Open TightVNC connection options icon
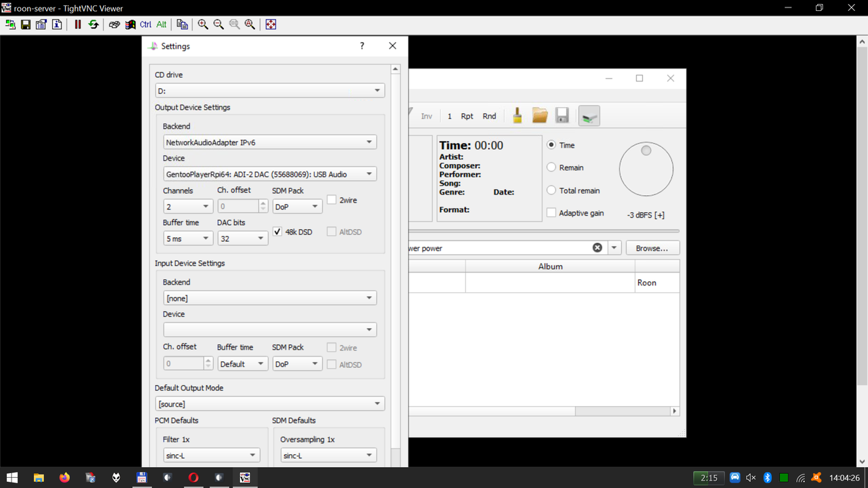Viewport: 868px width, 488px height. 41,24
